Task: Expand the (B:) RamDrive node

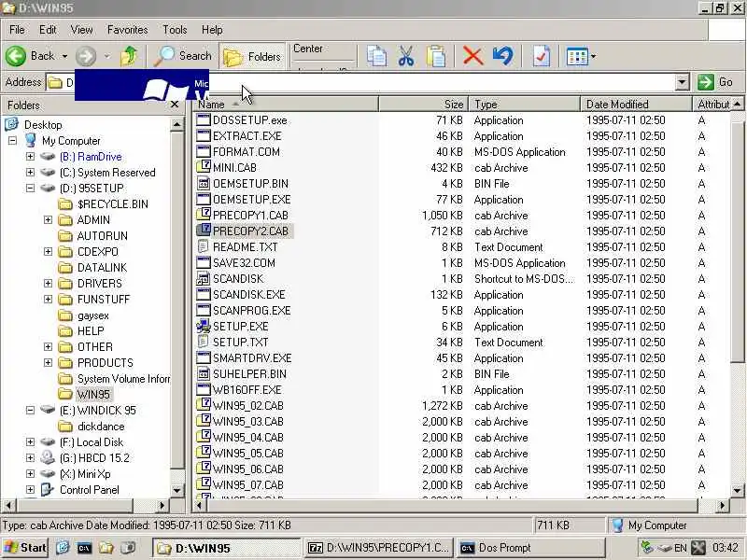Action: point(30,156)
